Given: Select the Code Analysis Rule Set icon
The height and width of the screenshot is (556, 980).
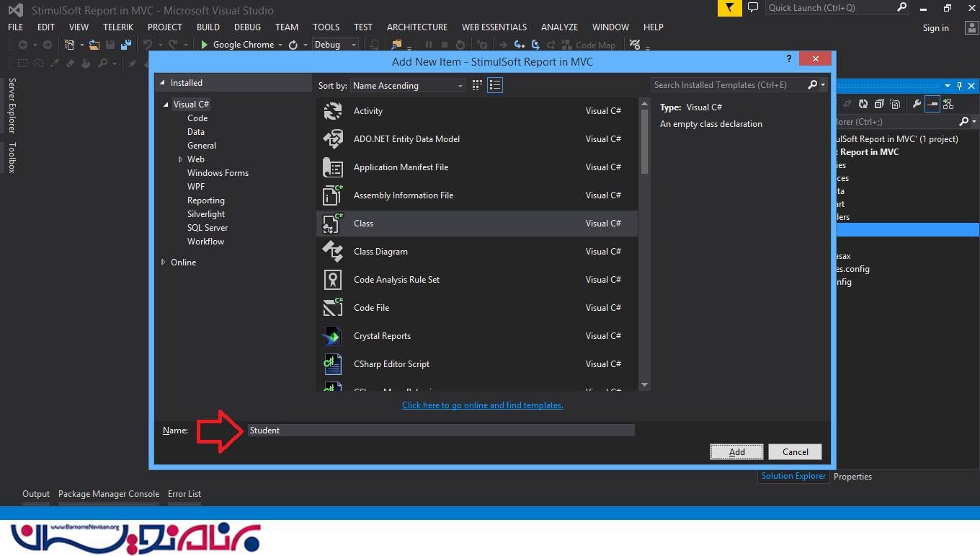Looking at the screenshot, I should (332, 280).
